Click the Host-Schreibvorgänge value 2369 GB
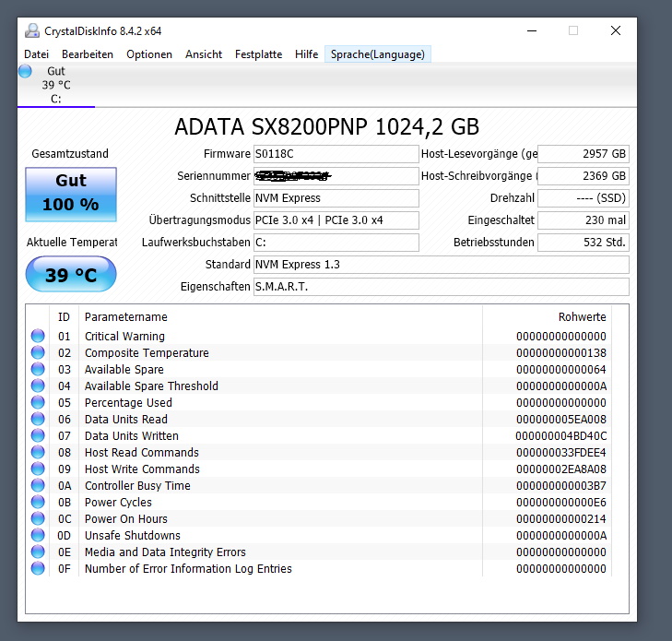 tap(584, 176)
